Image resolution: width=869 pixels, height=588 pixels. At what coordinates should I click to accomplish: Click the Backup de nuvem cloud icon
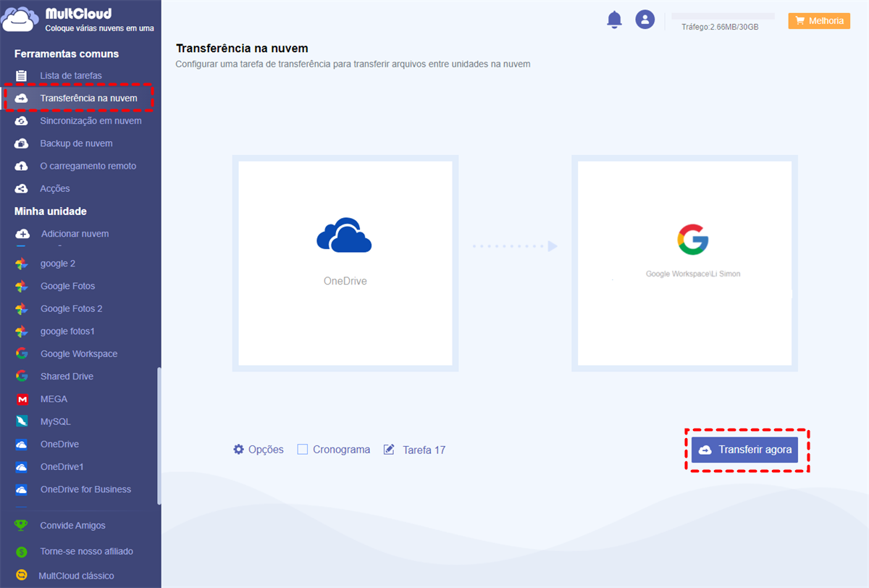22,143
